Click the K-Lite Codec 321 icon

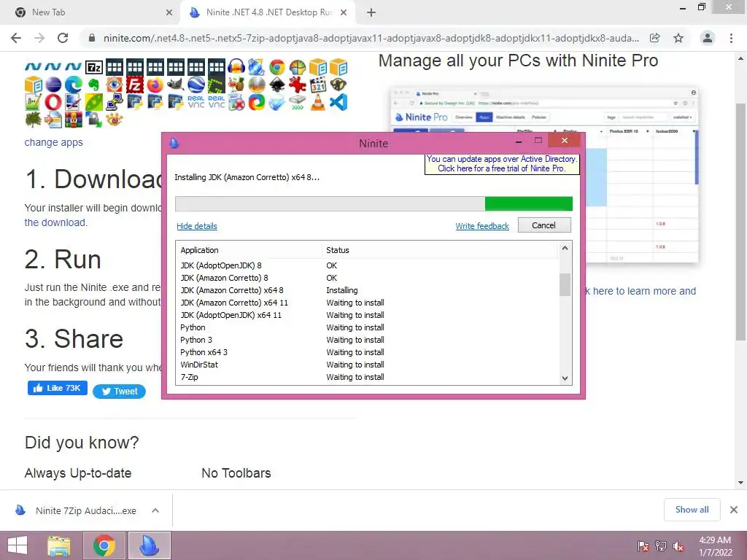[318, 85]
